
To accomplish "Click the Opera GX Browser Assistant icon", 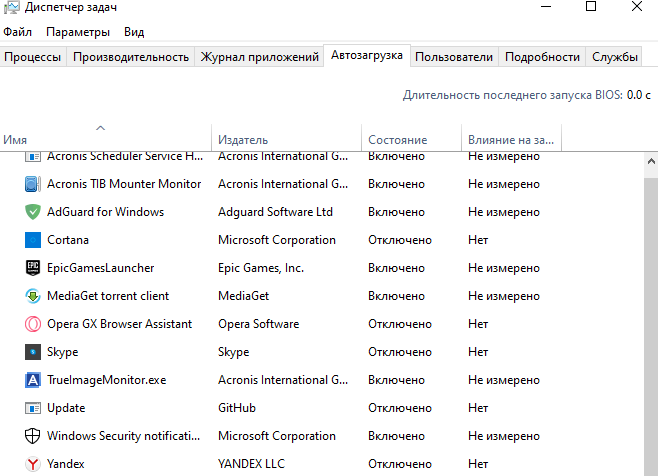I will [x=33, y=324].
